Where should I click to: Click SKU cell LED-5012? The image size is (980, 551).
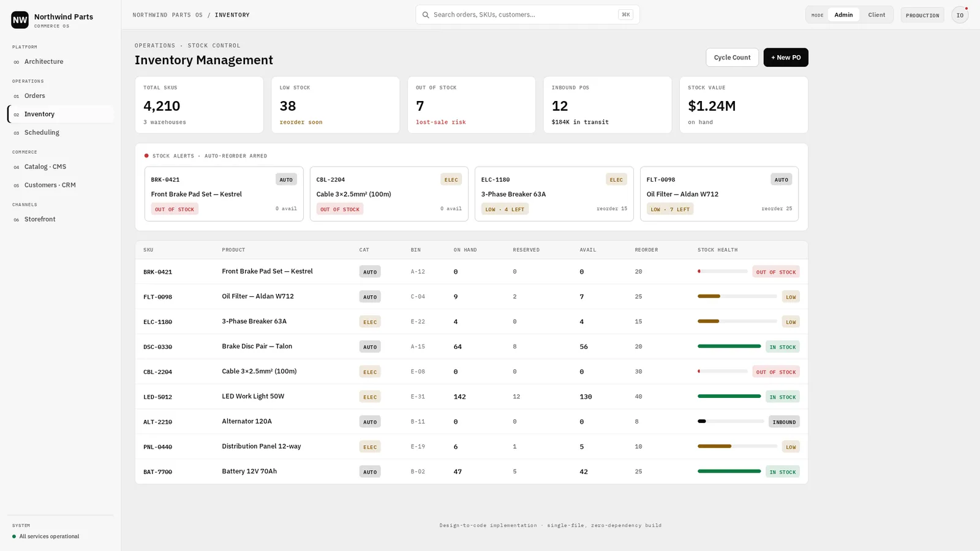pyautogui.click(x=157, y=397)
